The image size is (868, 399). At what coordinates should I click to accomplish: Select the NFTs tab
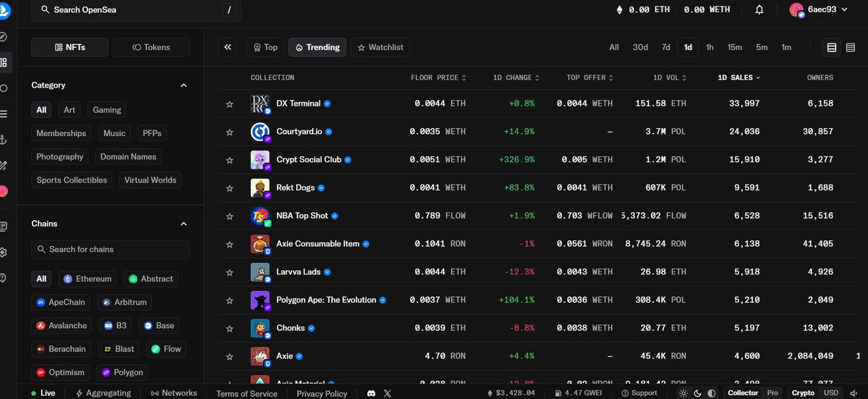pos(69,47)
